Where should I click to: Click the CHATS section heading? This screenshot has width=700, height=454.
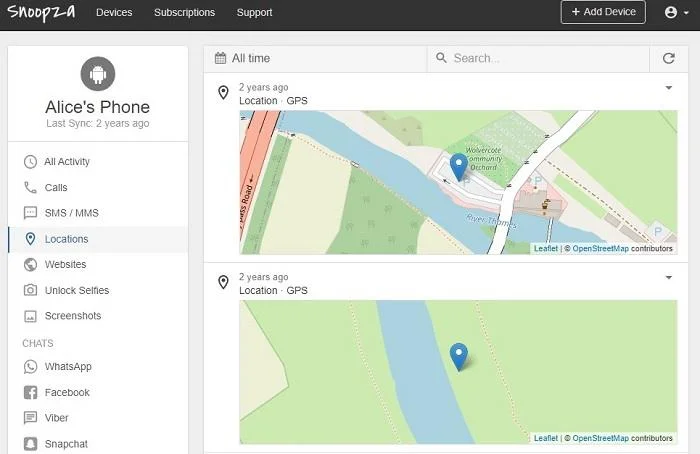tap(38, 343)
